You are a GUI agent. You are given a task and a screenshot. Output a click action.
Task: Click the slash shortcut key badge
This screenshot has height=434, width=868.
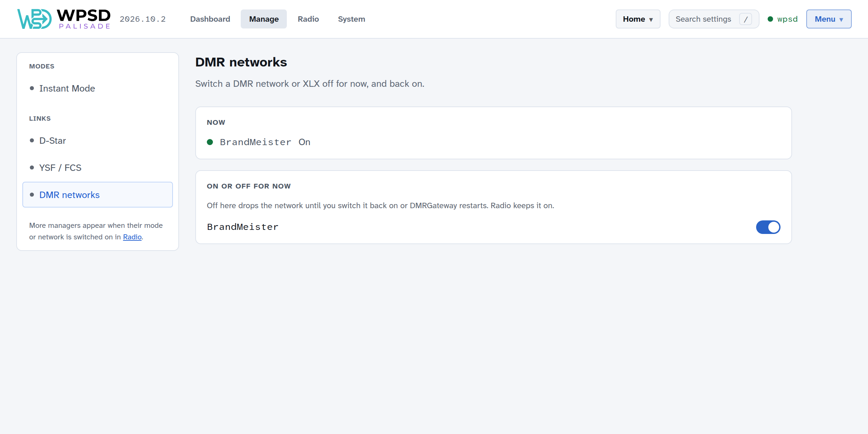pyautogui.click(x=746, y=19)
